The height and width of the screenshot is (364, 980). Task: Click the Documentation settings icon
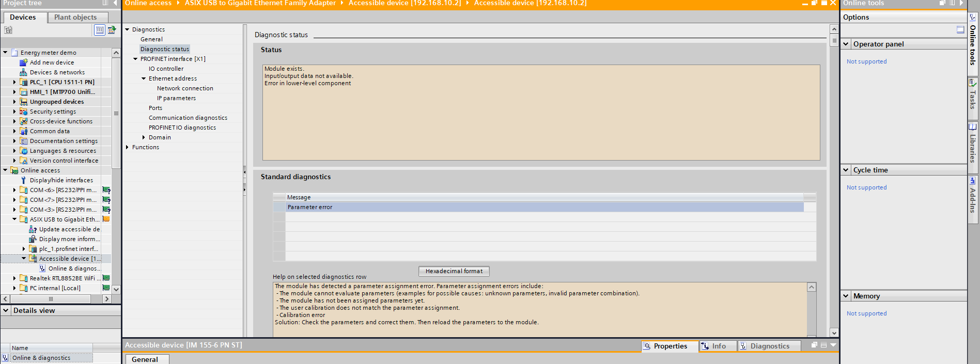click(23, 141)
